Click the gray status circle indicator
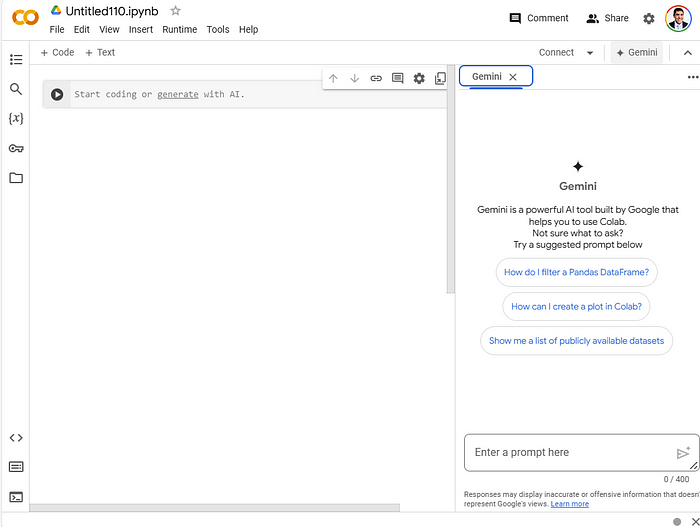Screen dimensions: 700x527 point(677,522)
